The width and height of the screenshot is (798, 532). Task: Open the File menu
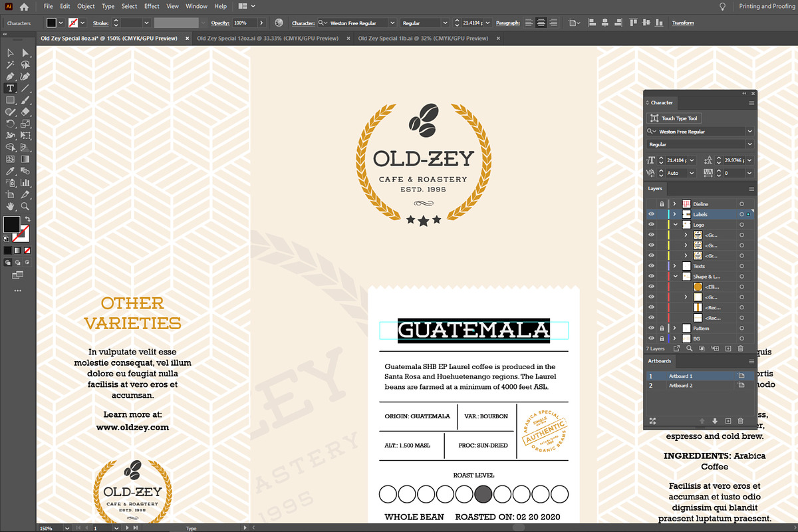[49, 7]
